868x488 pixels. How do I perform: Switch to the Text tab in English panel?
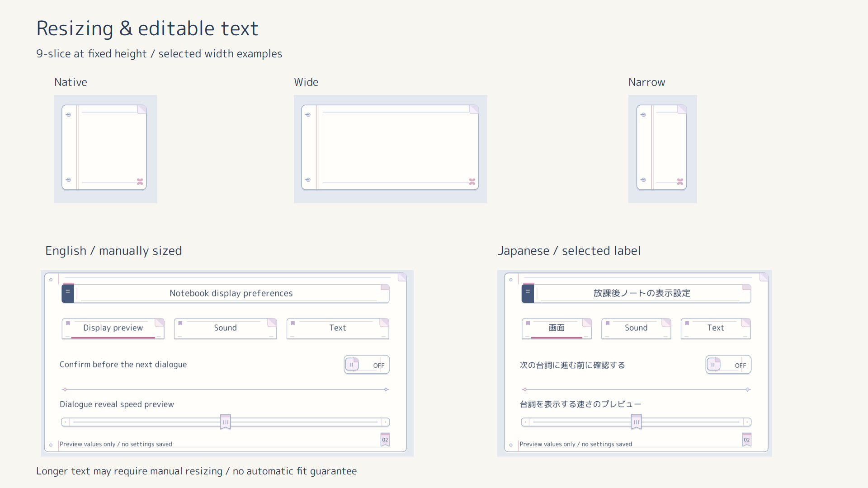[x=338, y=328]
